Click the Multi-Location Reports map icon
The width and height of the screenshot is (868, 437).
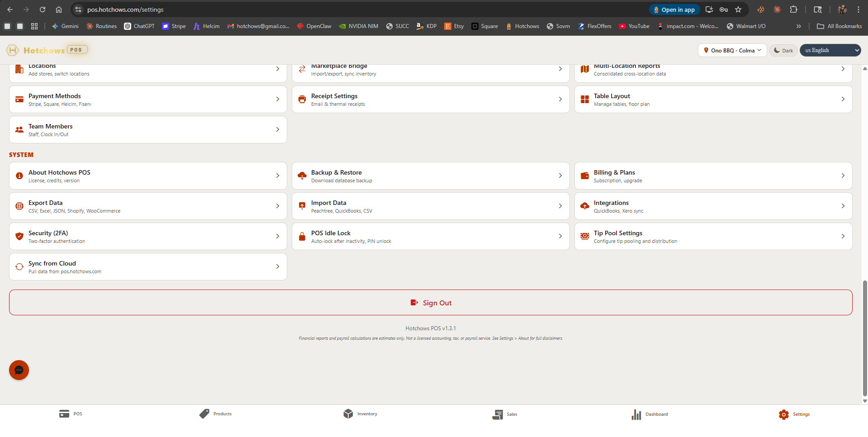(x=585, y=69)
